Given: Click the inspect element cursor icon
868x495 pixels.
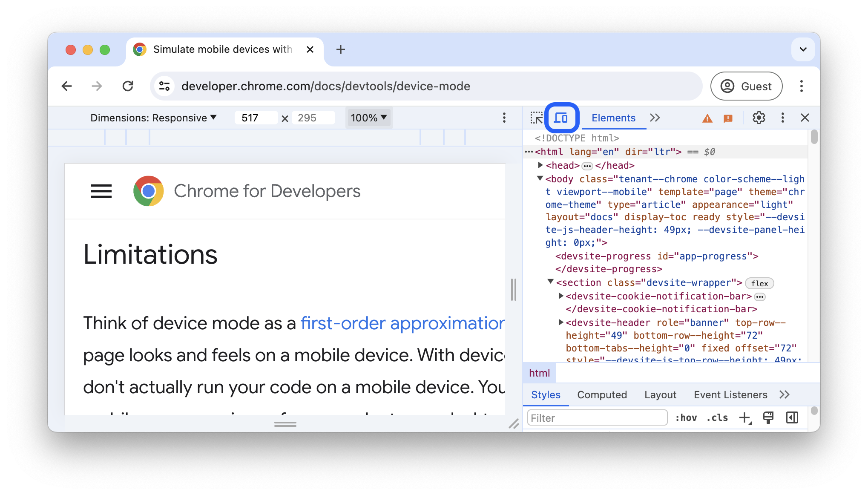Looking at the screenshot, I should point(537,118).
